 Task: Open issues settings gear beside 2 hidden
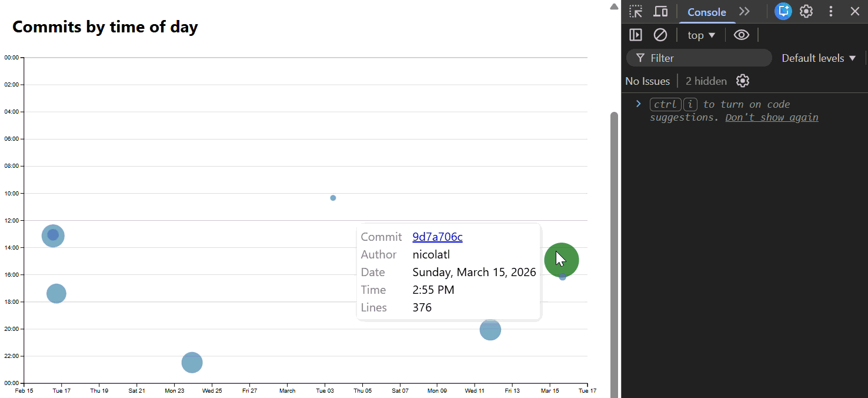pyautogui.click(x=743, y=81)
